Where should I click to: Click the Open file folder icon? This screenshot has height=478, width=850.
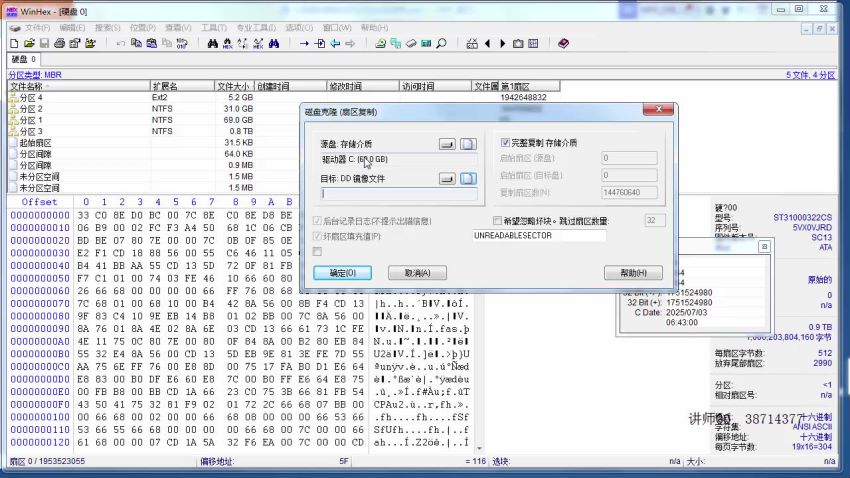tap(29, 43)
